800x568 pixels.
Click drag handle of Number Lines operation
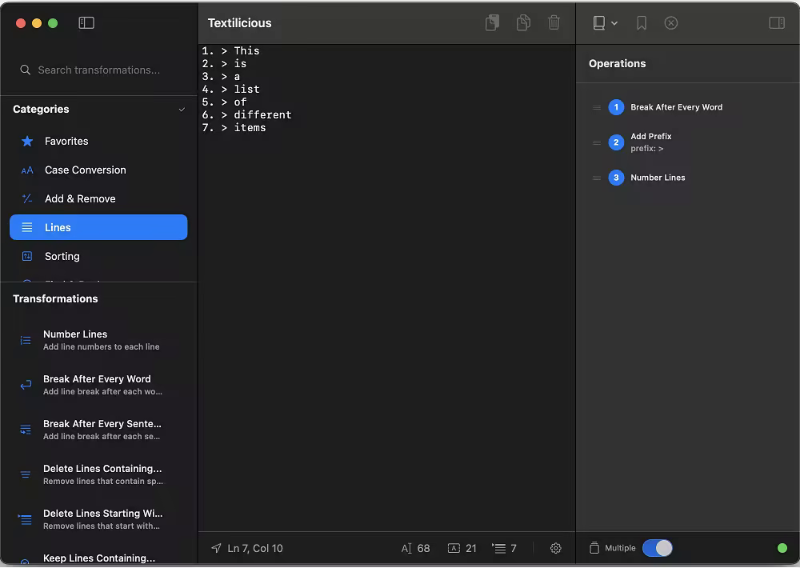pyautogui.click(x=596, y=178)
